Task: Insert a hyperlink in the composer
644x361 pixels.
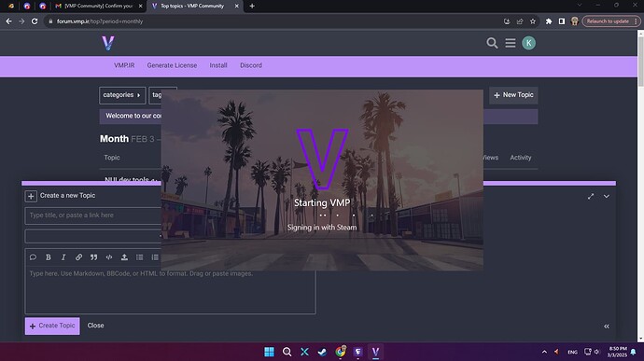Action: tap(78, 257)
